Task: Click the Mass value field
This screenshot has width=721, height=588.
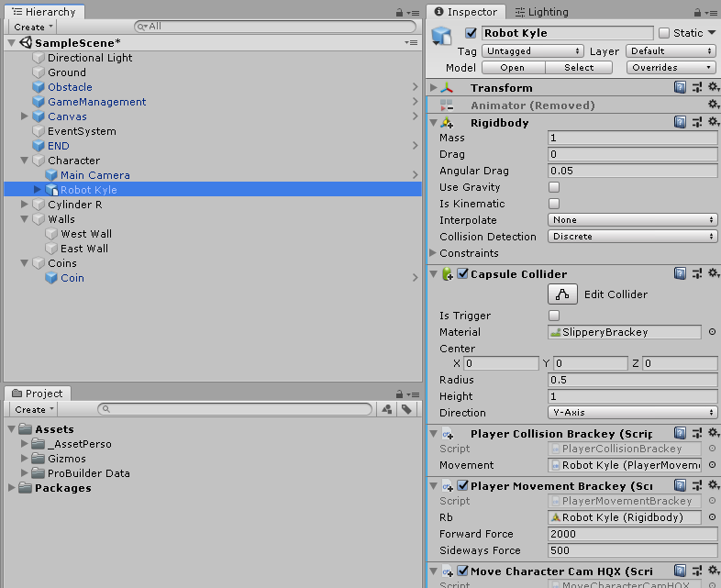Action: [633, 138]
